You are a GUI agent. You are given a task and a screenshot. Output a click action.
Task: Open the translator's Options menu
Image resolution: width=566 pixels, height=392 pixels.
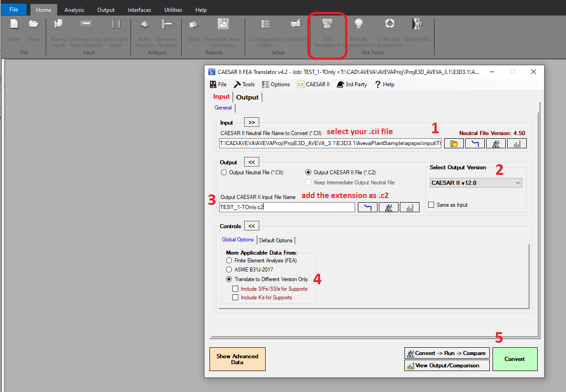(x=276, y=84)
